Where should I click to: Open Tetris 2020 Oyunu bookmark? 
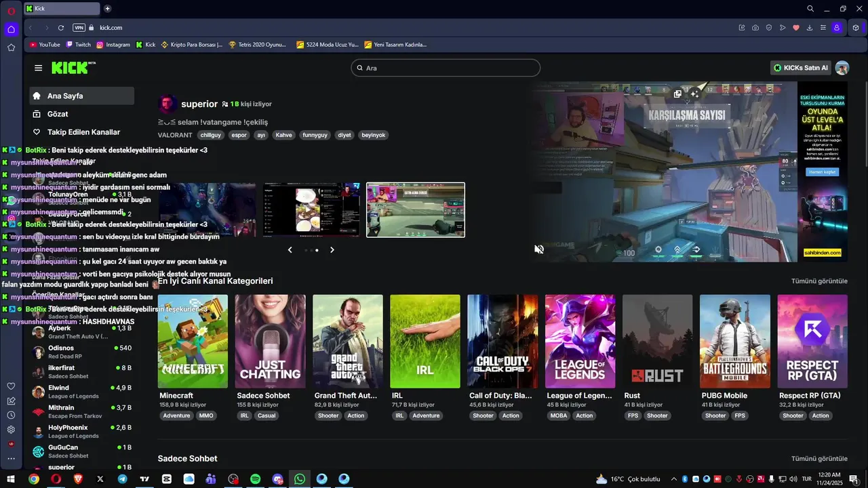(x=257, y=45)
